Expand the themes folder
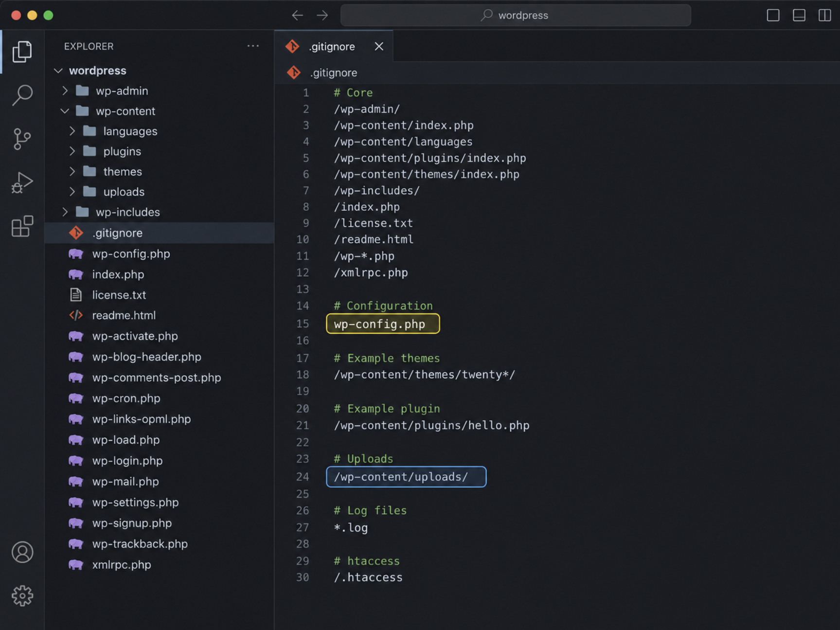The height and width of the screenshot is (630, 840). tap(72, 172)
